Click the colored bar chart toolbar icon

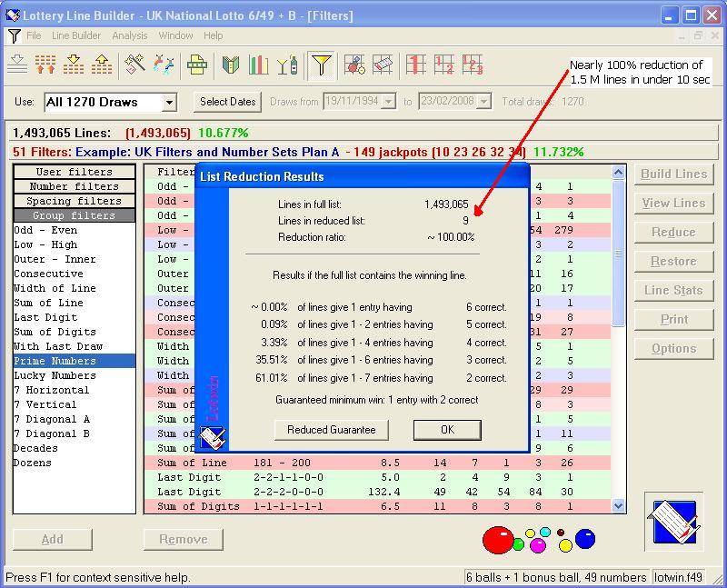pyautogui.click(x=259, y=65)
